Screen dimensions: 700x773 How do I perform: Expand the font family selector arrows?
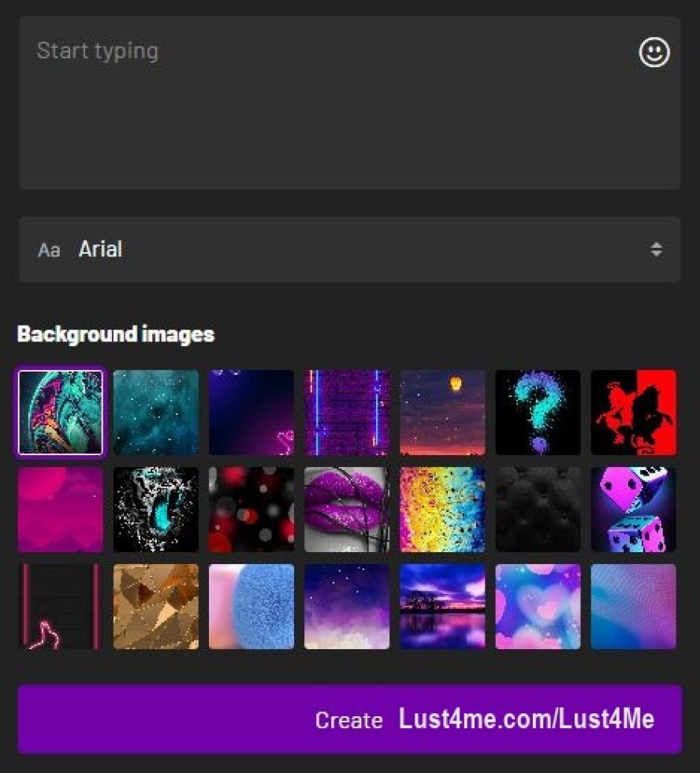[657, 250]
